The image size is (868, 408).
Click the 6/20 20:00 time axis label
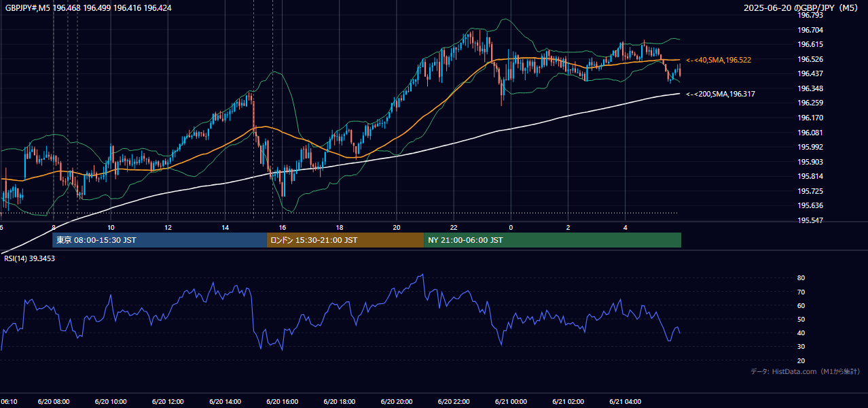(396, 402)
